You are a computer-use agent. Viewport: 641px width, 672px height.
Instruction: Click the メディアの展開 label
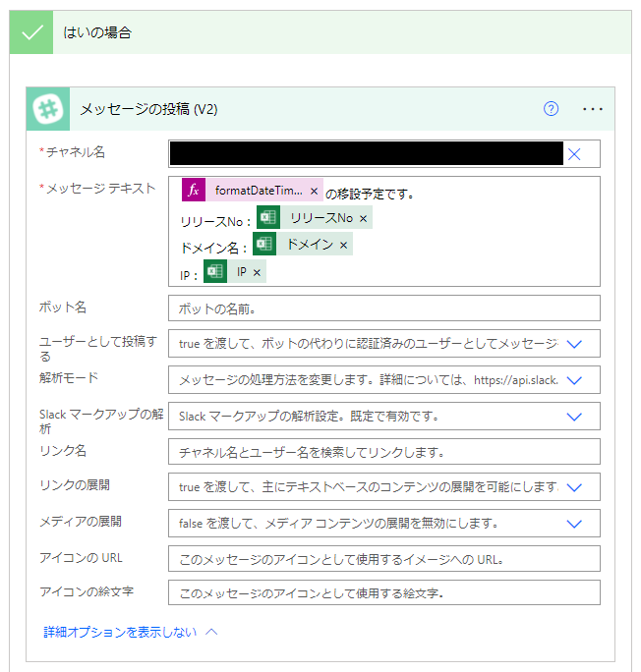[x=81, y=522]
